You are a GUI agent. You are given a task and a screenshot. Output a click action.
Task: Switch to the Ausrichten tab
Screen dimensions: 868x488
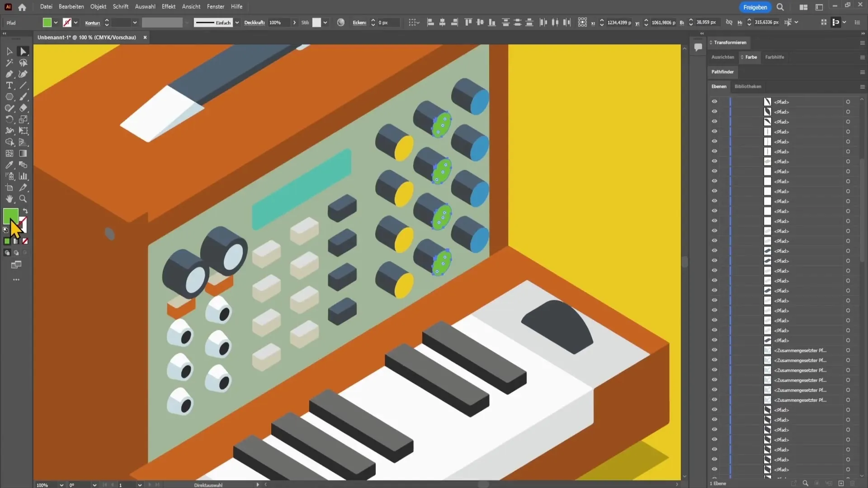pos(722,57)
